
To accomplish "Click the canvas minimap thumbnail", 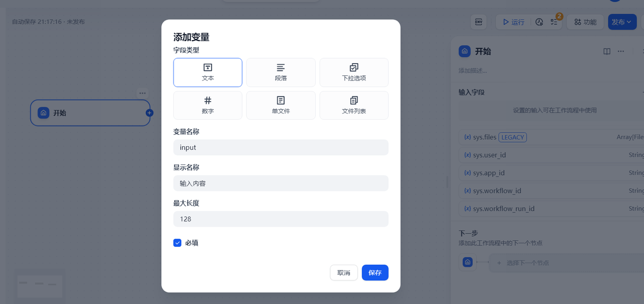I will 40,285.
